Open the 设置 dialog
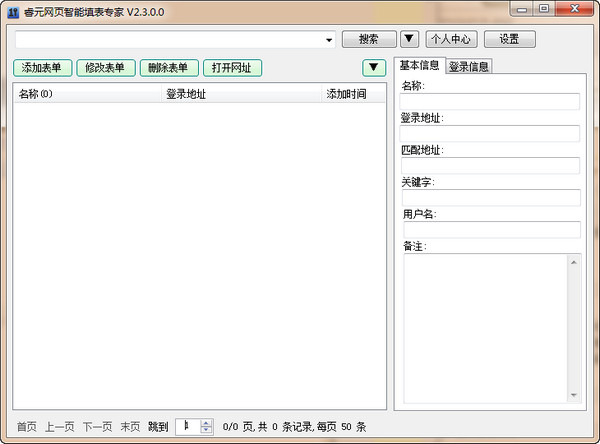The image size is (600, 444). (509, 39)
